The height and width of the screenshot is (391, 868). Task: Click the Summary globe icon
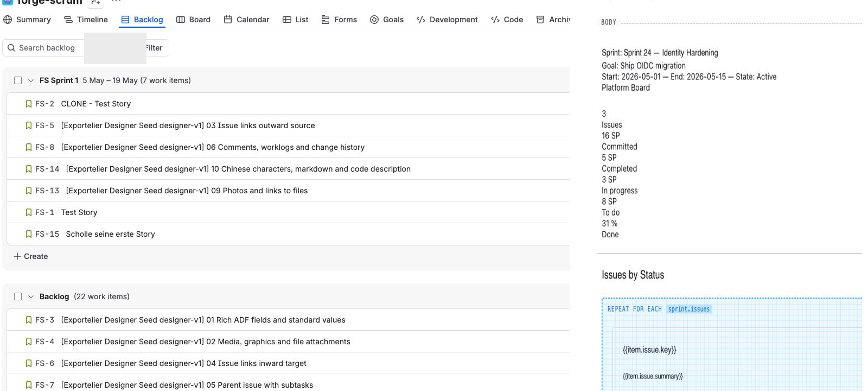[x=8, y=20]
